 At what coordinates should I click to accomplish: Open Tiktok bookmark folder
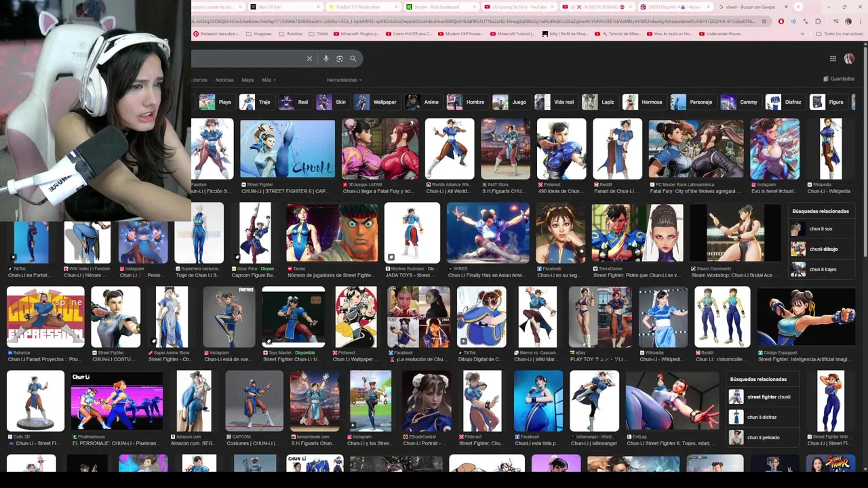point(319,33)
